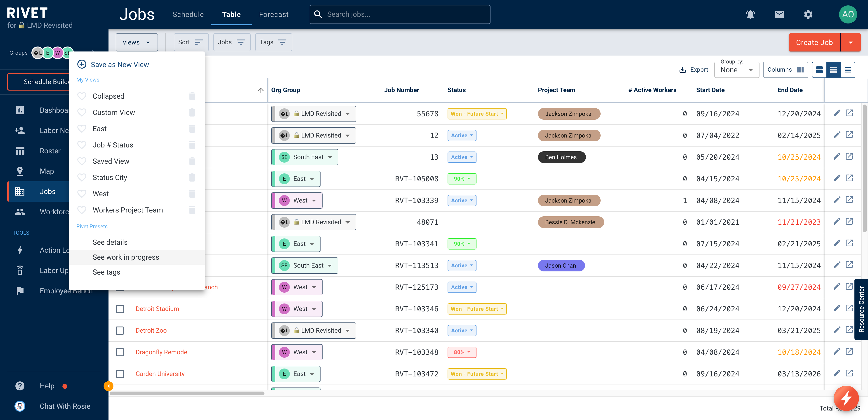The height and width of the screenshot is (420, 868).
Task: Open the notifications bell
Action: (750, 14)
